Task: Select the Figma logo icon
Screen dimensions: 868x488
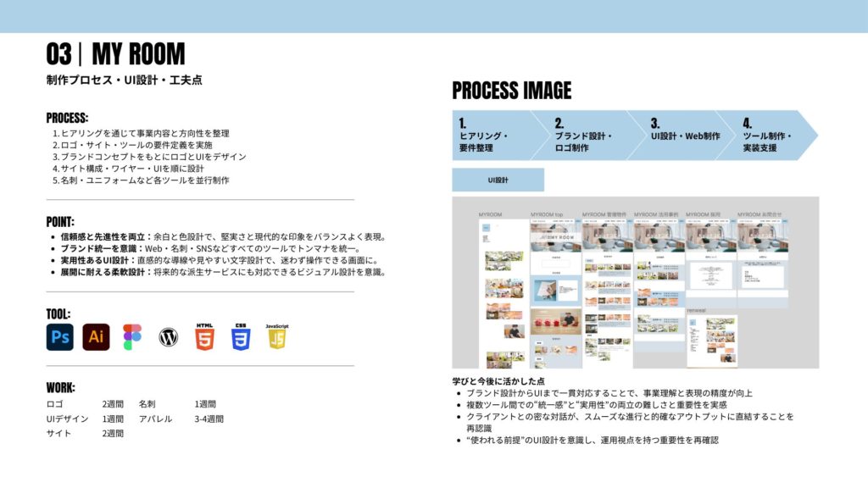Action: click(x=132, y=337)
